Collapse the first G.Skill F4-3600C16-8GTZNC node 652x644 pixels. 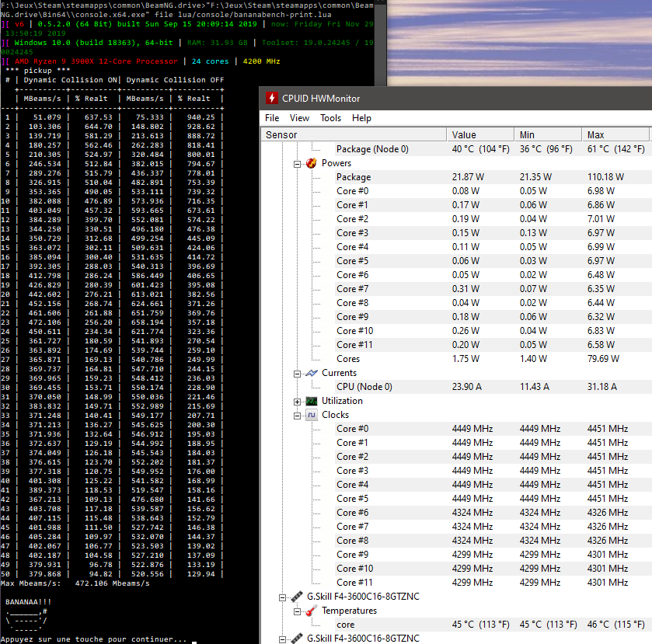pos(282,597)
